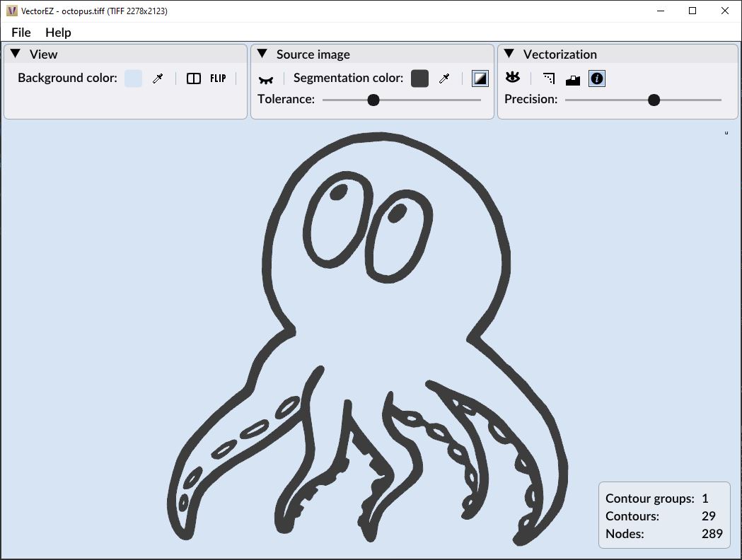Click the 'Contours:' statistics label
This screenshot has width=742, height=560.
point(632,516)
